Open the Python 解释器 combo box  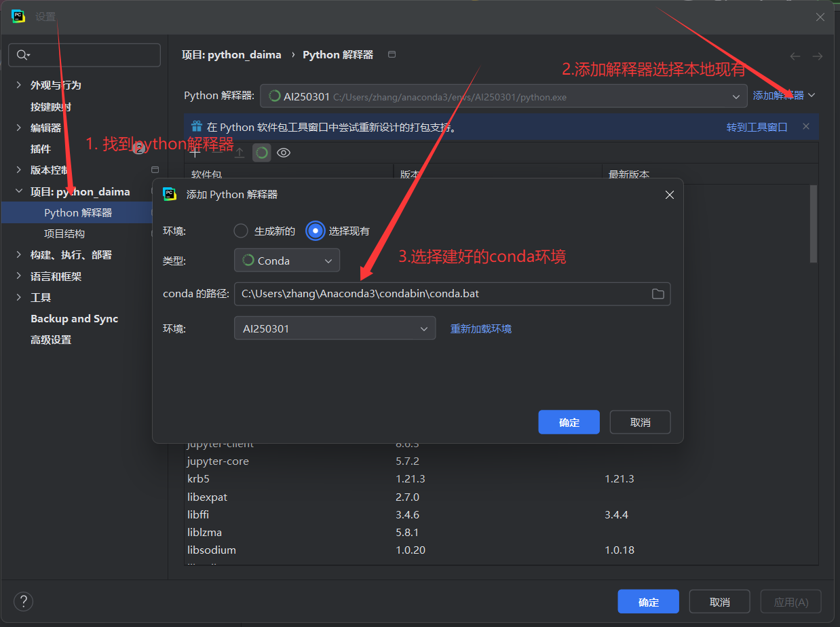[x=503, y=96]
